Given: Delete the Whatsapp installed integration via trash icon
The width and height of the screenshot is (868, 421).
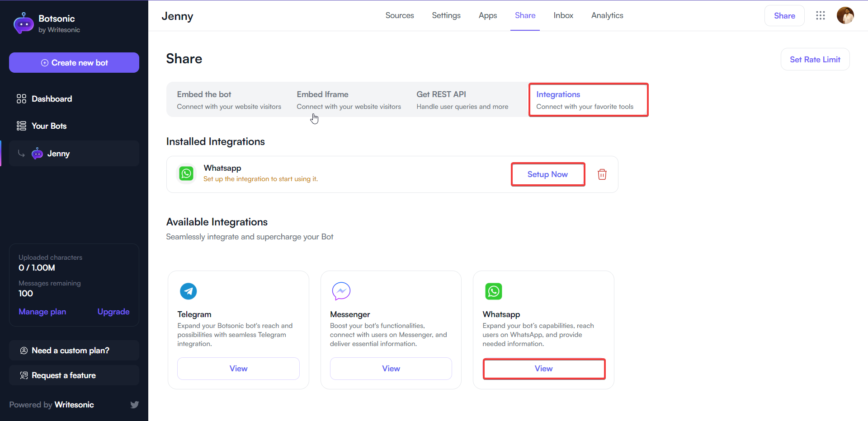Looking at the screenshot, I should pyautogui.click(x=602, y=174).
